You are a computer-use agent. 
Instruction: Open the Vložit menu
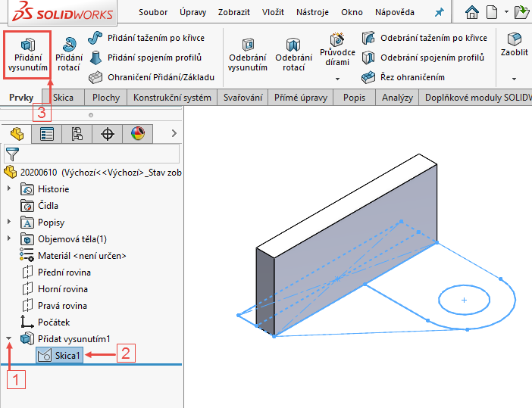(273, 12)
